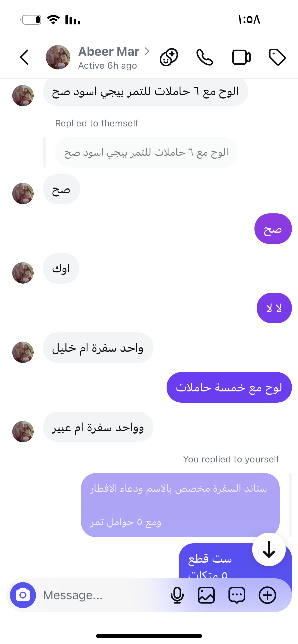Record a voice message with microphone icon
Screen dimensions: 298x644
[x=177, y=595]
